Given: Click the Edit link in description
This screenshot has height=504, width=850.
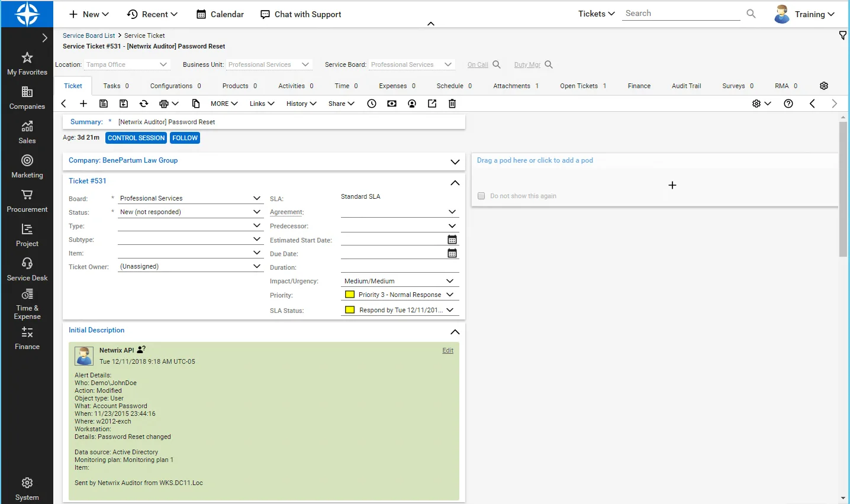Looking at the screenshot, I should (x=448, y=350).
